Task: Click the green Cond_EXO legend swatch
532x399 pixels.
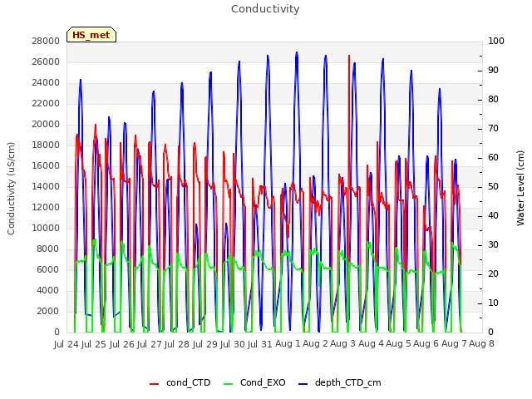Action: pos(229,384)
